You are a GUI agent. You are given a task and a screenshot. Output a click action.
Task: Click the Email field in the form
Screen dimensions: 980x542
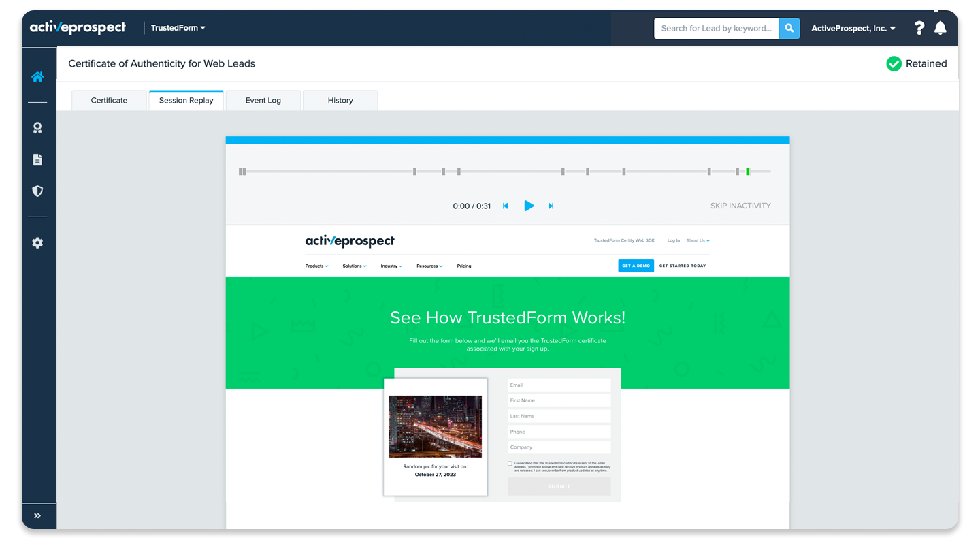tap(559, 385)
